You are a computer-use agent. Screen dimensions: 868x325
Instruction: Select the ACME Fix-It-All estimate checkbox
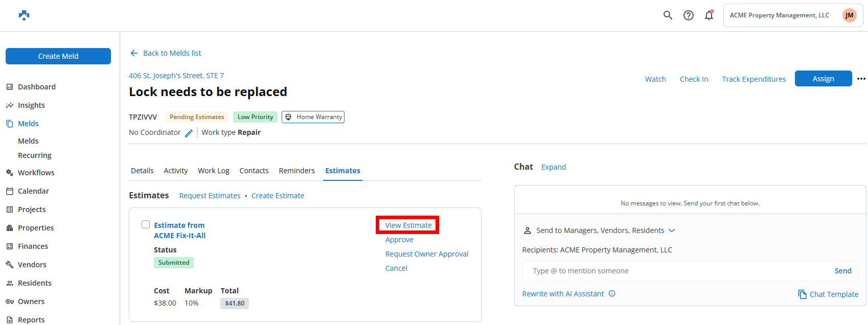tap(146, 224)
